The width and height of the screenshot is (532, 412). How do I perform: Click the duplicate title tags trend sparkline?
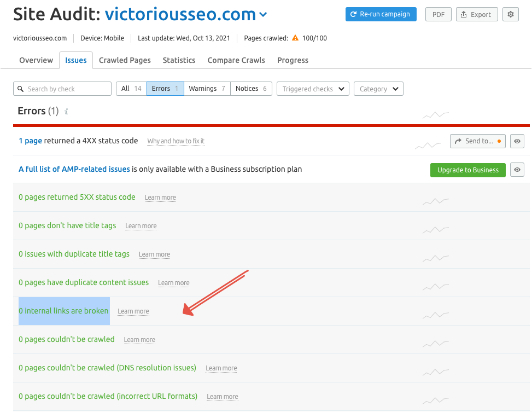[x=436, y=258]
